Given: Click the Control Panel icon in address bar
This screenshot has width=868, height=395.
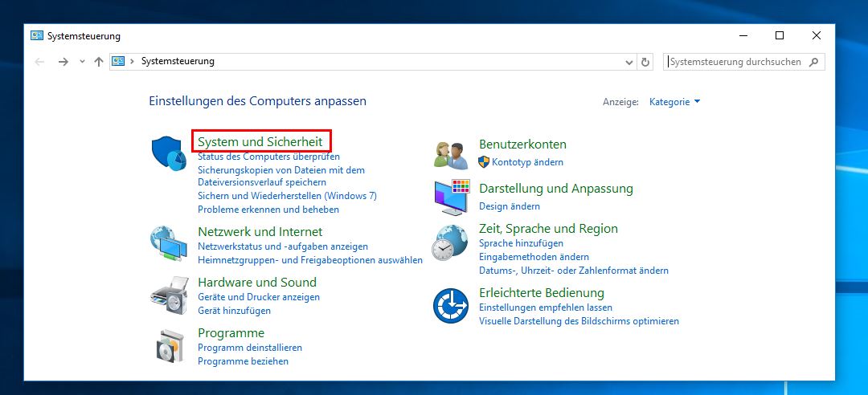Looking at the screenshot, I should point(118,61).
